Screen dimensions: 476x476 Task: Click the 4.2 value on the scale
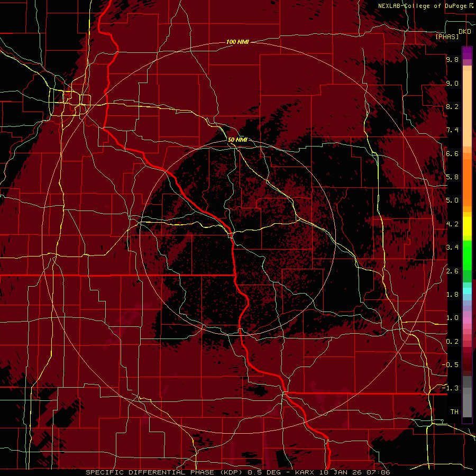452,224
